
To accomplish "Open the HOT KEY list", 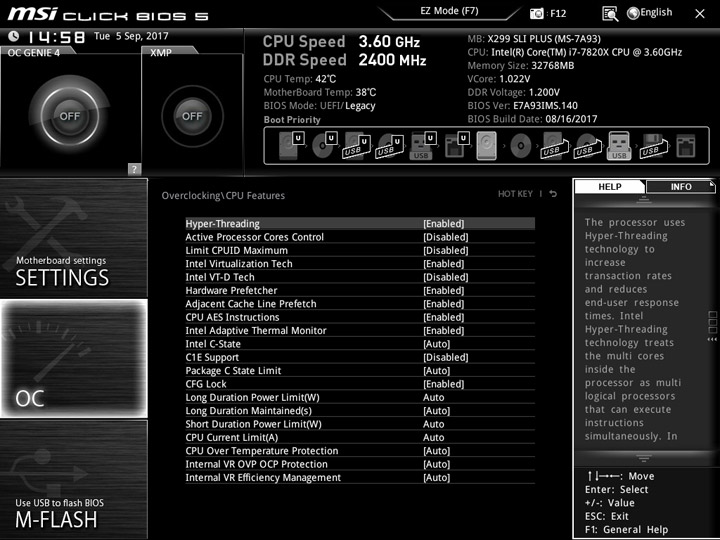I will (515, 194).
